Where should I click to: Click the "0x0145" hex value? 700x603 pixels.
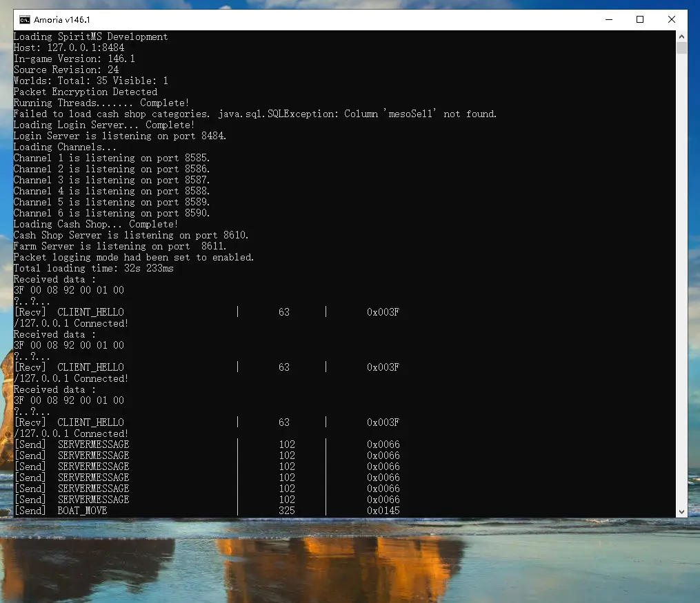(x=383, y=511)
